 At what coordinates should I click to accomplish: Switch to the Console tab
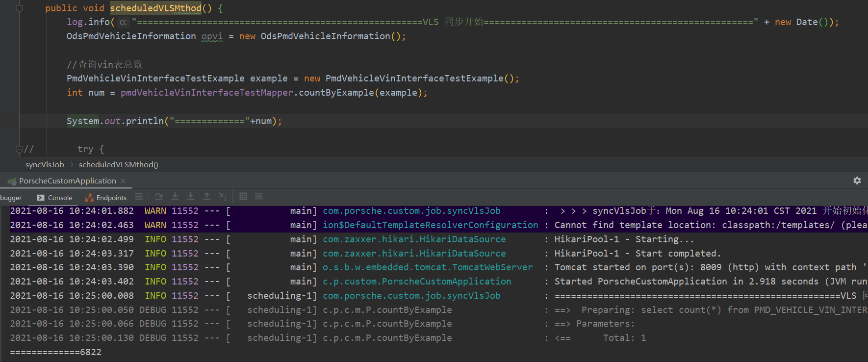[54, 198]
